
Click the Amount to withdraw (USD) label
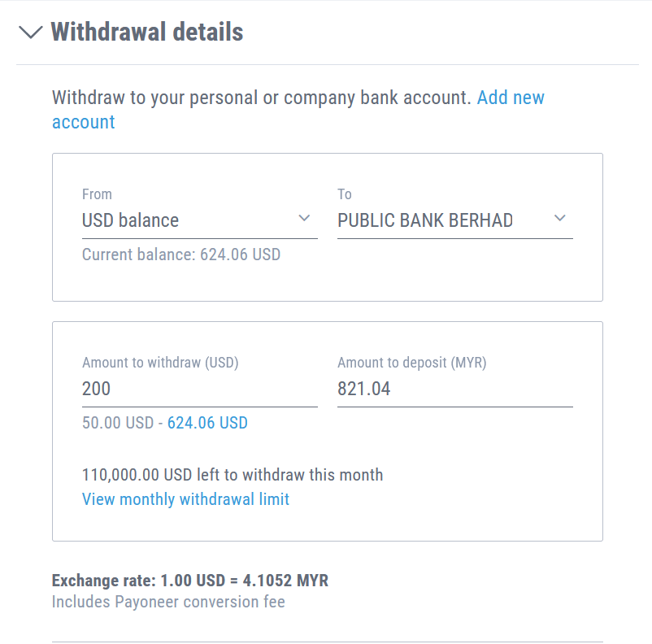(160, 363)
